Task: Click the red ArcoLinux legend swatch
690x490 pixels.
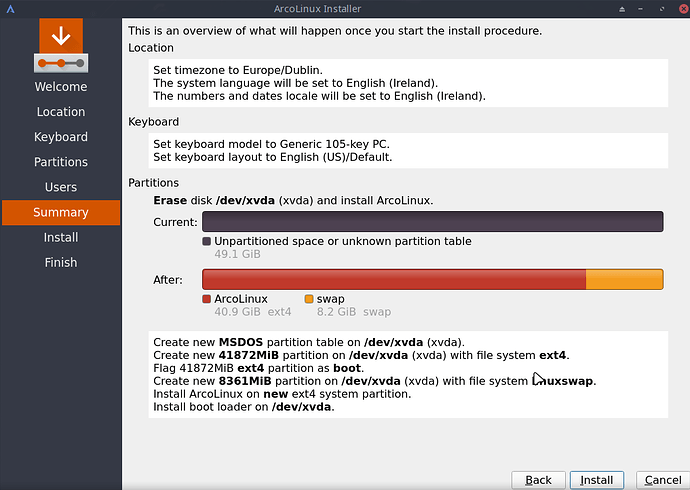Action: [206, 299]
